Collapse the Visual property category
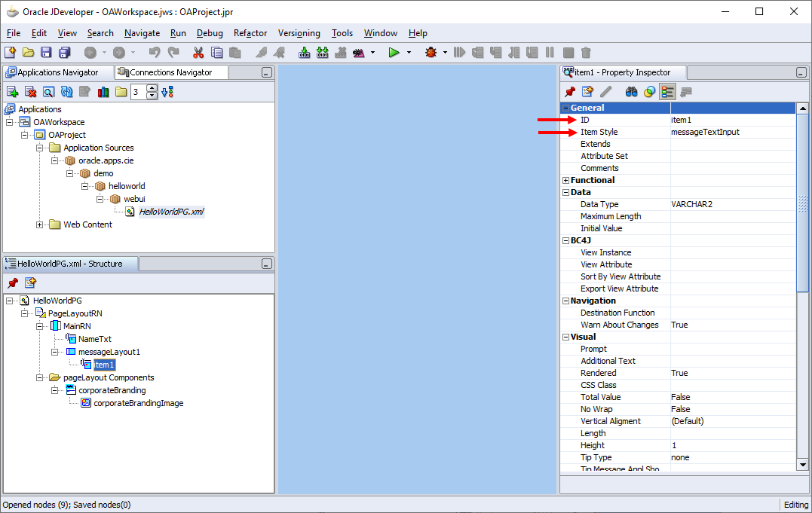This screenshot has height=513, width=812. 566,337
